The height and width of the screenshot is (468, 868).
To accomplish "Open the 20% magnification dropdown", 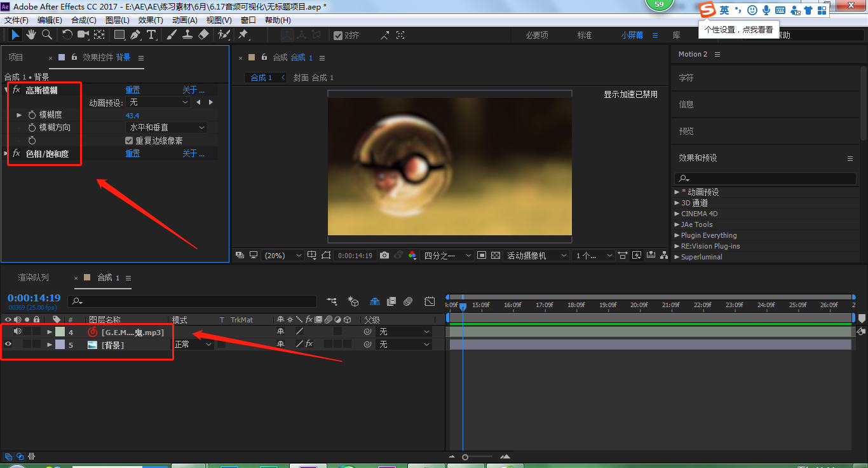I will pos(283,256).
